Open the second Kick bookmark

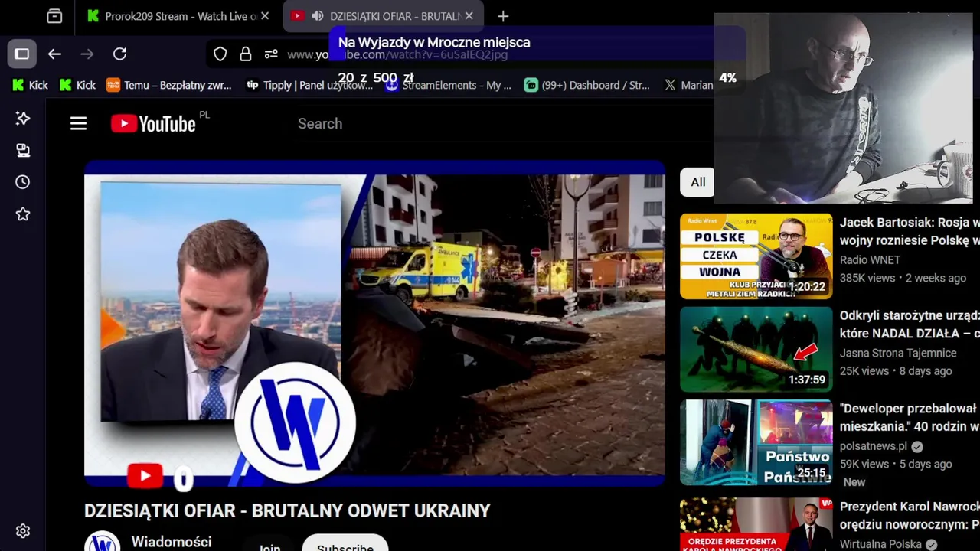tap(77, 85)
